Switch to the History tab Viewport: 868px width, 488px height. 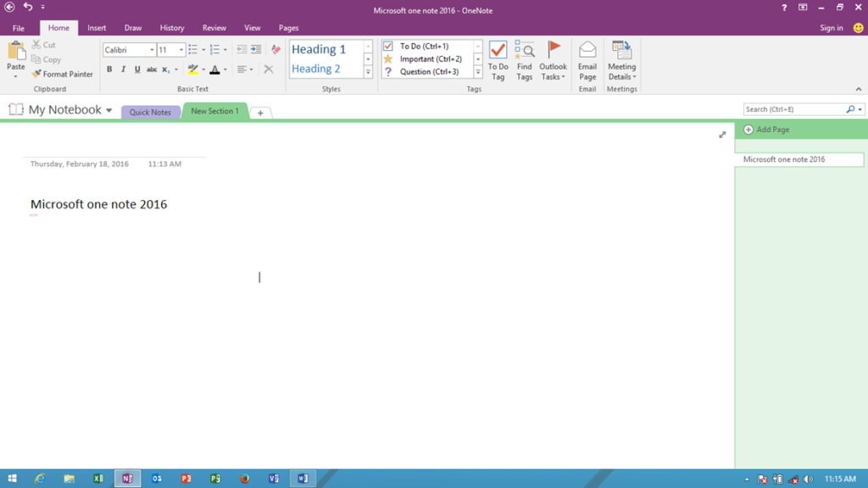[171, 28]
